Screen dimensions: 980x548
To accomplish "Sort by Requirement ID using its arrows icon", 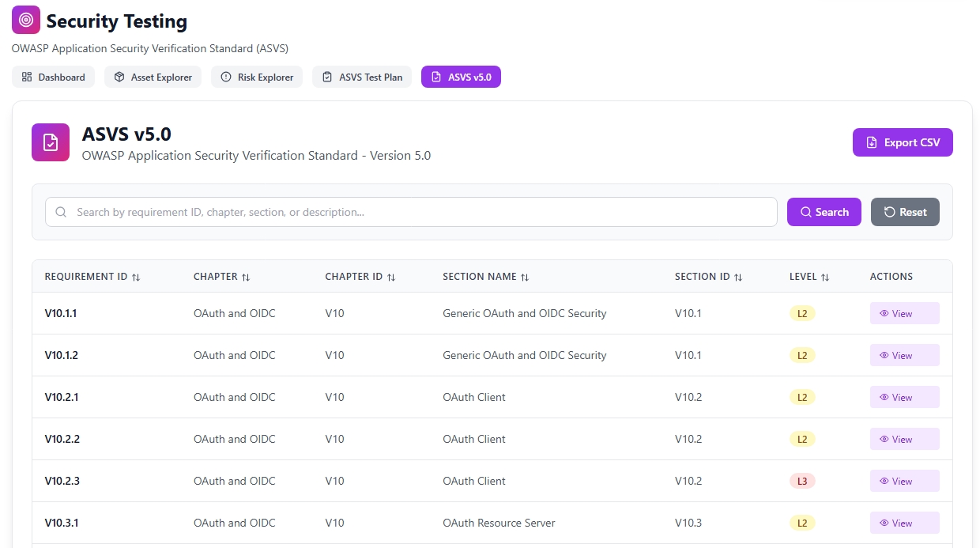I will [136, 278].
